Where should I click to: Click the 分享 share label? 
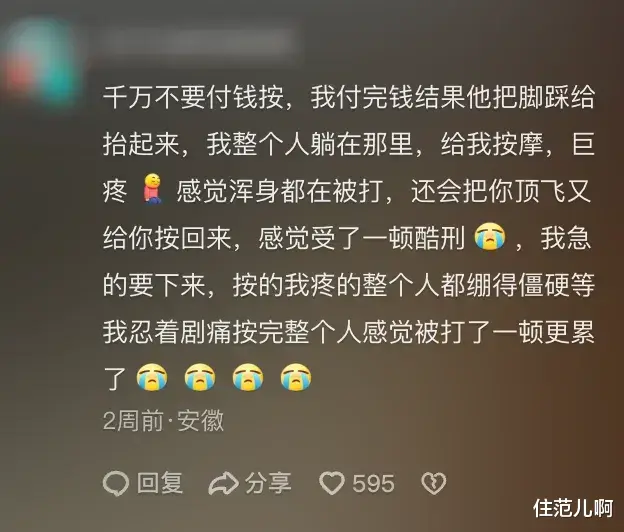[268, 483]
